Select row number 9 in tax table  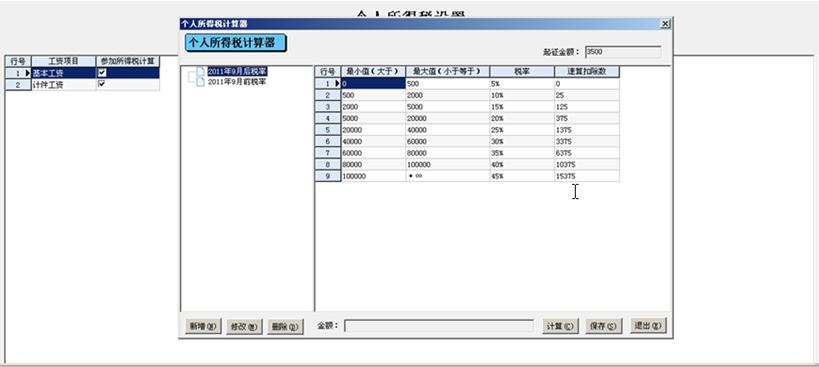328,176
